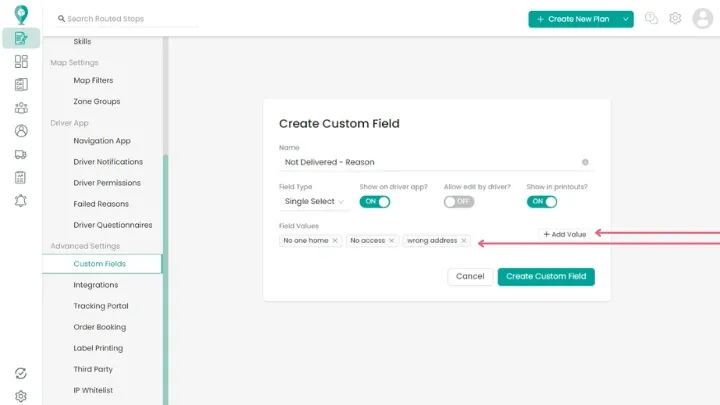Turn off 'Show on driver app?' toggle
The width and height of the screenshot is (720, 405).
coord(375,201)
